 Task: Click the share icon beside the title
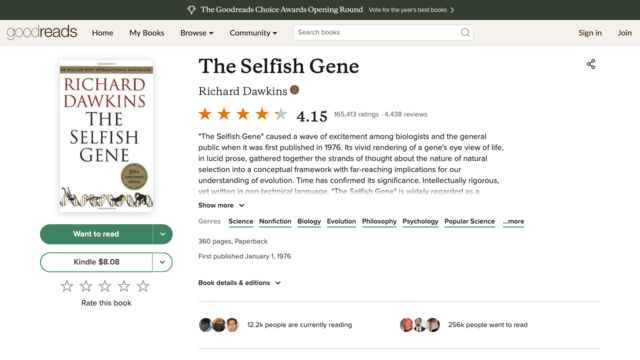591,64
